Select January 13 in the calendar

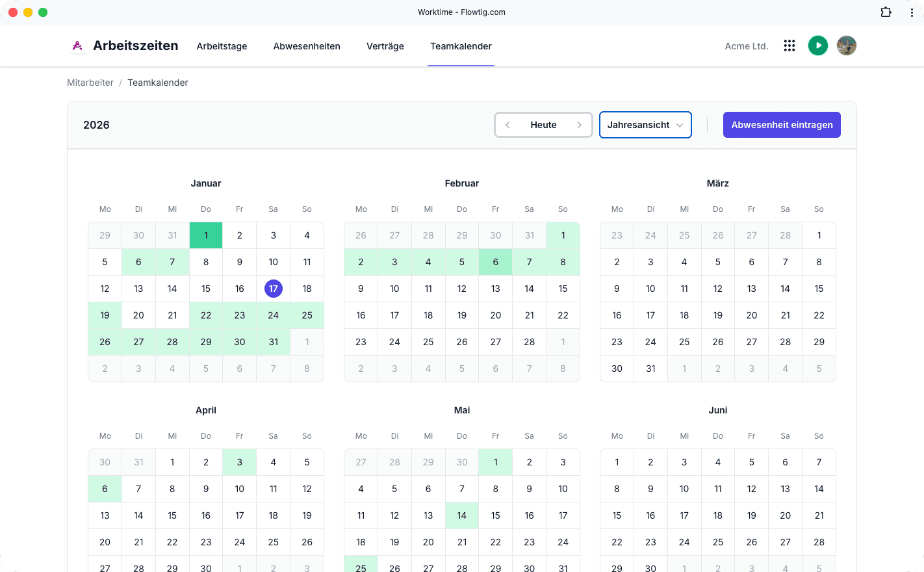point(138,289)
